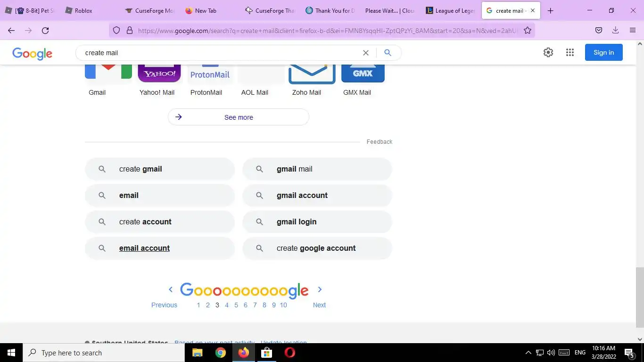Go to results page 2

[x=207, y=305]
